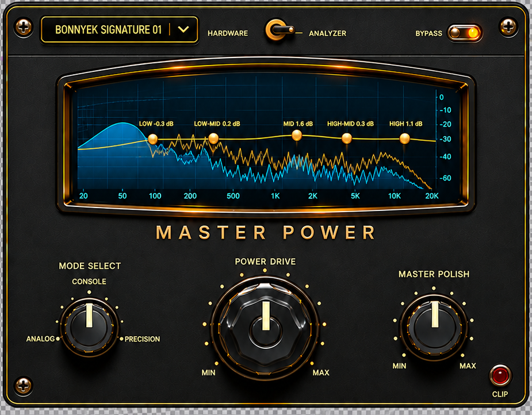Select the HIGH-MID band EQ node
Screen dimensions: 532x415
click(x=347, y=138)
